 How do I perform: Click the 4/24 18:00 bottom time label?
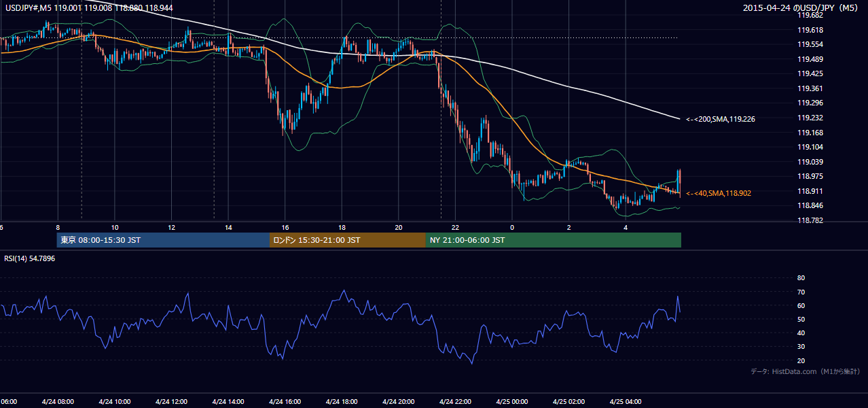[x=342, y=401]
